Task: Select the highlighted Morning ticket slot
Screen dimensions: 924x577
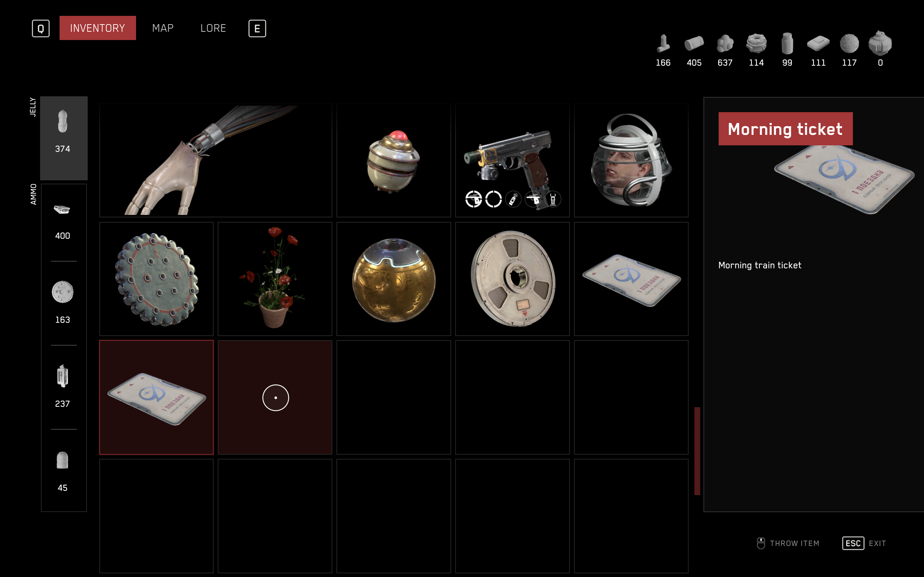Action: (156, 397)
